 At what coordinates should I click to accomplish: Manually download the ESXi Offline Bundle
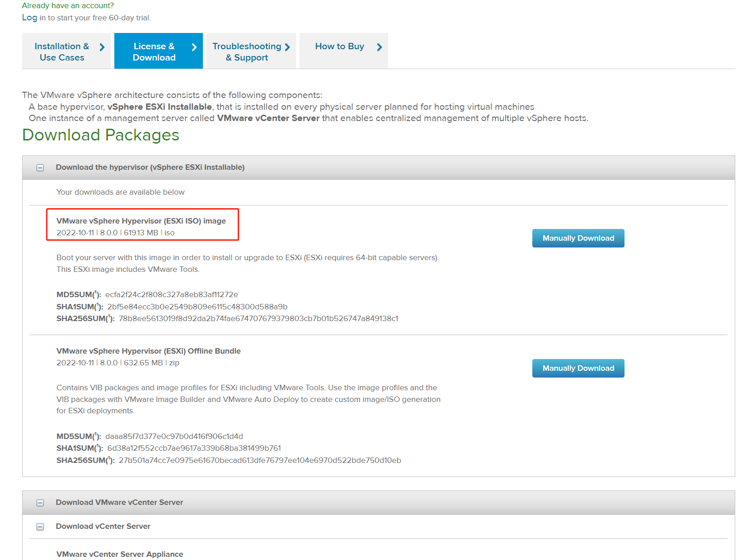point(578,368)
